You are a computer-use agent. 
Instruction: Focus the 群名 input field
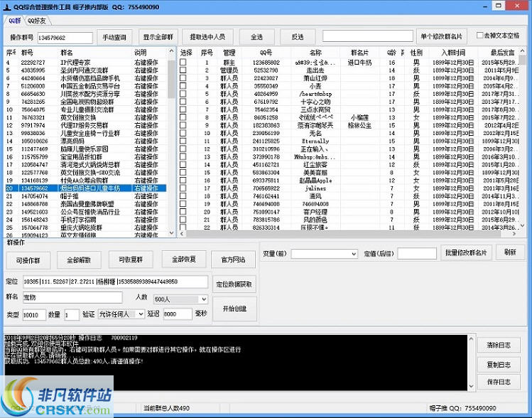coord(72,297)
